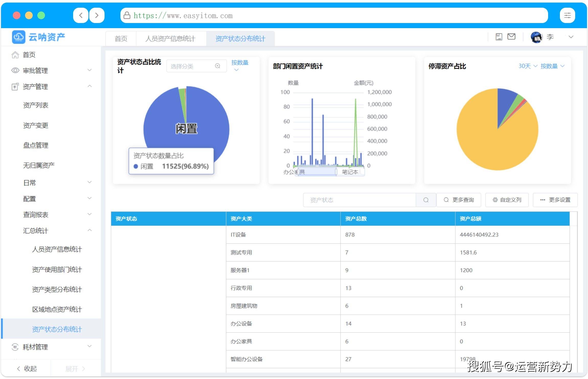Click the asset icon beside 资产管理
Screen dimensions: 588x379
[x=15, y=86]
